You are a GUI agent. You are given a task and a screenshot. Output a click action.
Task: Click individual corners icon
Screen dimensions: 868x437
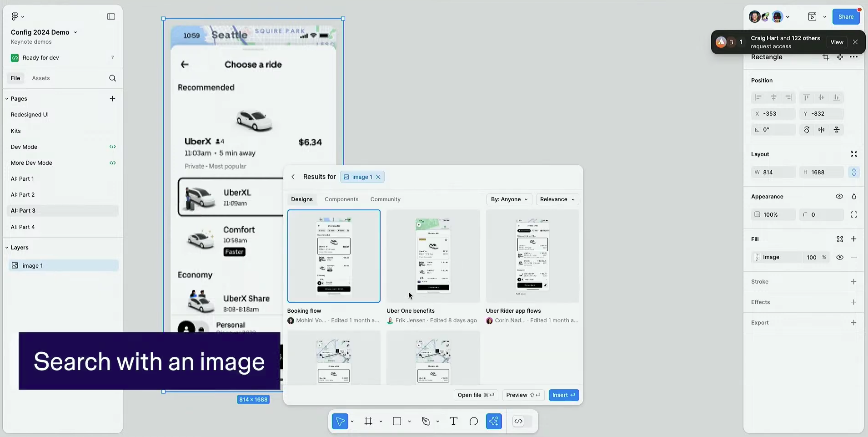coord(854,215)
